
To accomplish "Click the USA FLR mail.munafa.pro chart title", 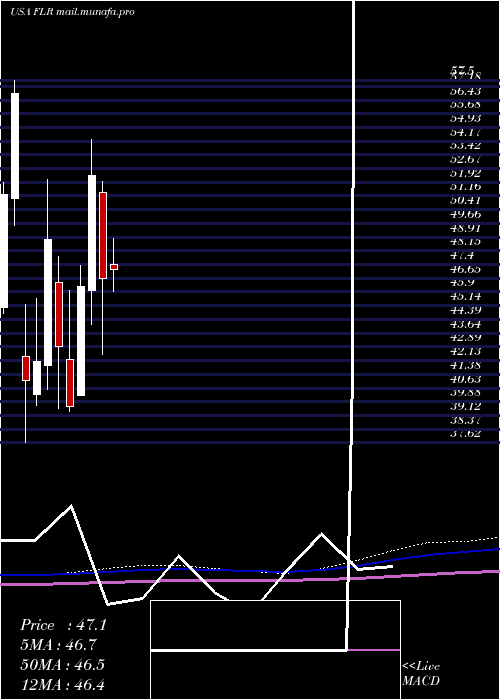I will click(72, 12).
